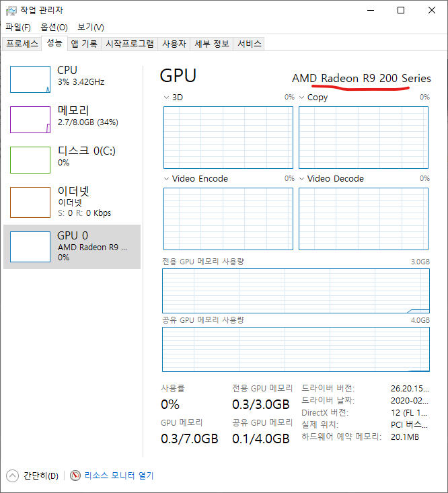Click the Video Encode usage graph
This screenshot has height=493, width=448.
tap(228, 219)
